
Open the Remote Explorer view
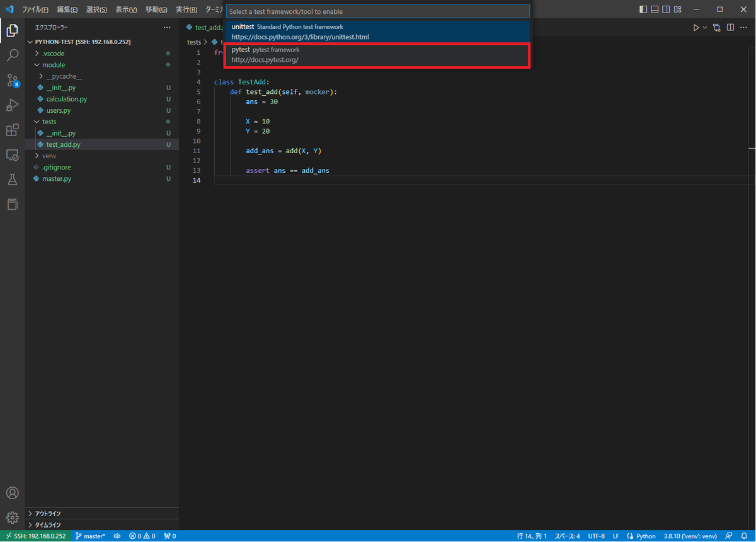tap(13, 154)
